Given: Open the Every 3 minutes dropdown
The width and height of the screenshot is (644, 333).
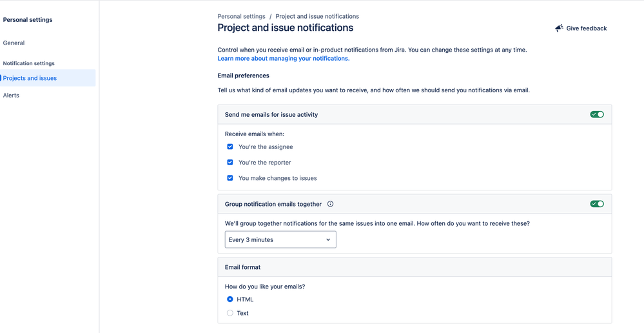Looking at the screenshot, I should point(280,239).
